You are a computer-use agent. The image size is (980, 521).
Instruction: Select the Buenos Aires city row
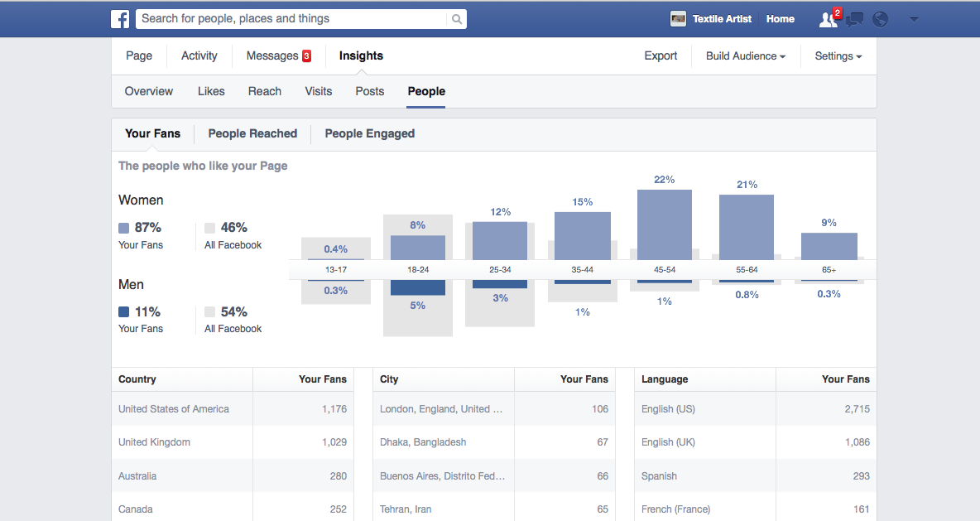pyautogui.click(x=494, y=476)
